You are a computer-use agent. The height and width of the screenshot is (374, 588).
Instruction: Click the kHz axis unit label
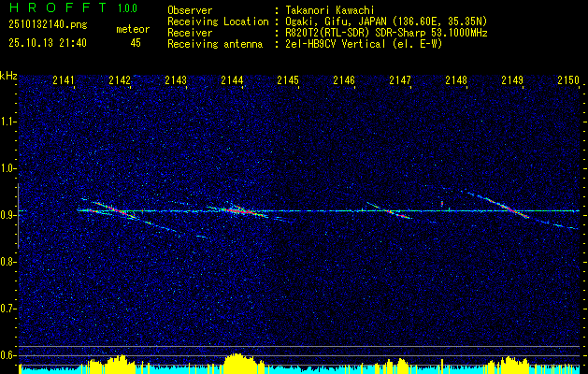(8, 76)
